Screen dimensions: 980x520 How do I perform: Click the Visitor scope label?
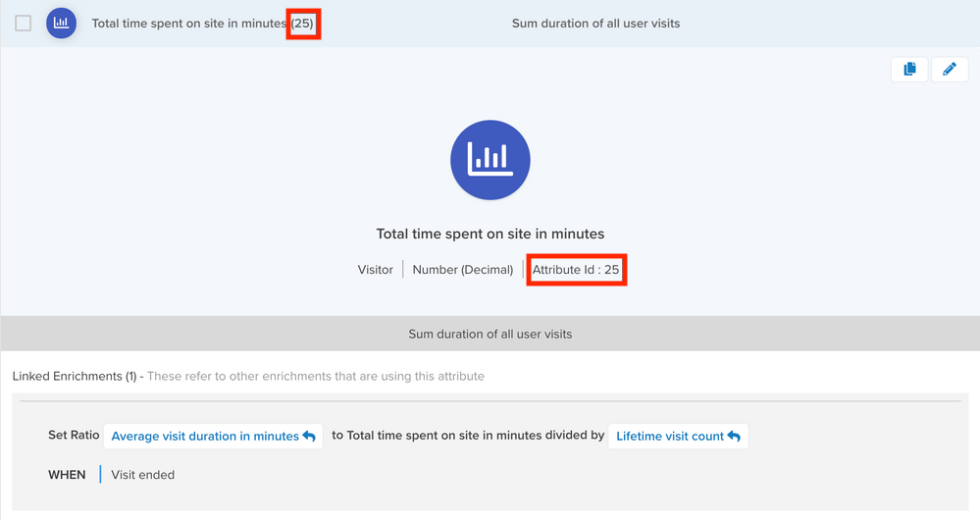click(375, 270)
